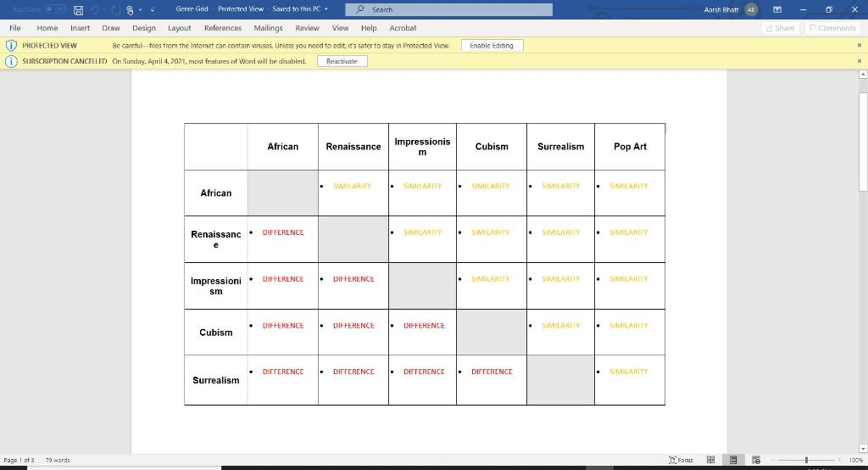Dismiss the Protected View message bar
The width and height of the screenshot is (868, 470).
point(860,46)
